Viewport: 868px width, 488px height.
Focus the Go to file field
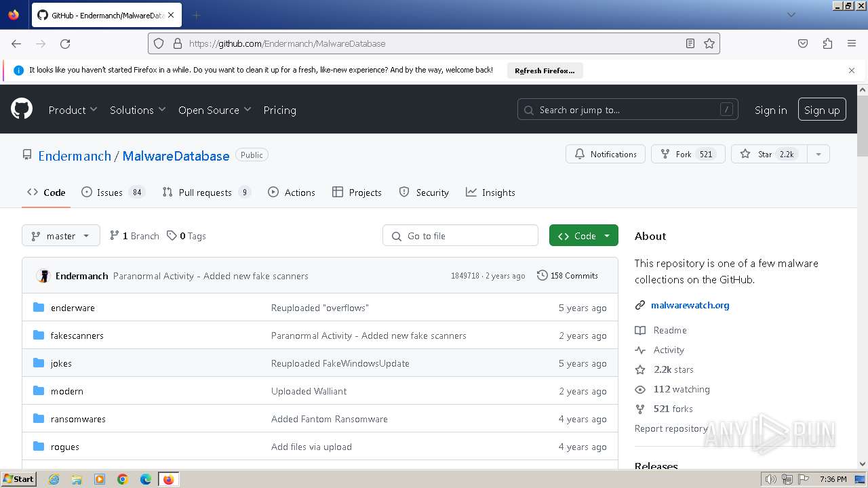(x=460, y=236)
